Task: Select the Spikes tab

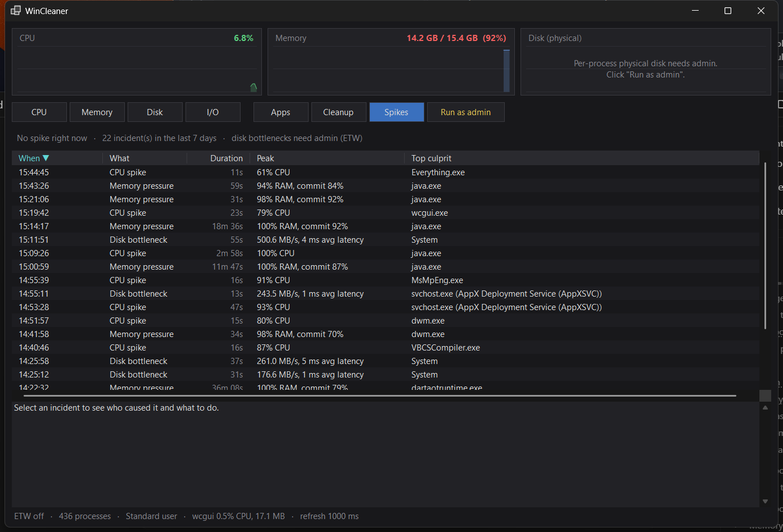Action: [397, 112]
